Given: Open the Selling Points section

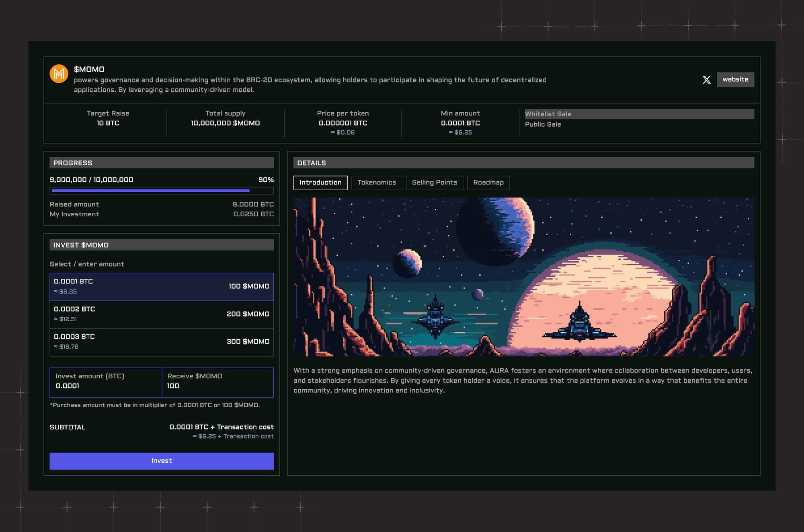Looking at the screenshot, I should (434, 183).
